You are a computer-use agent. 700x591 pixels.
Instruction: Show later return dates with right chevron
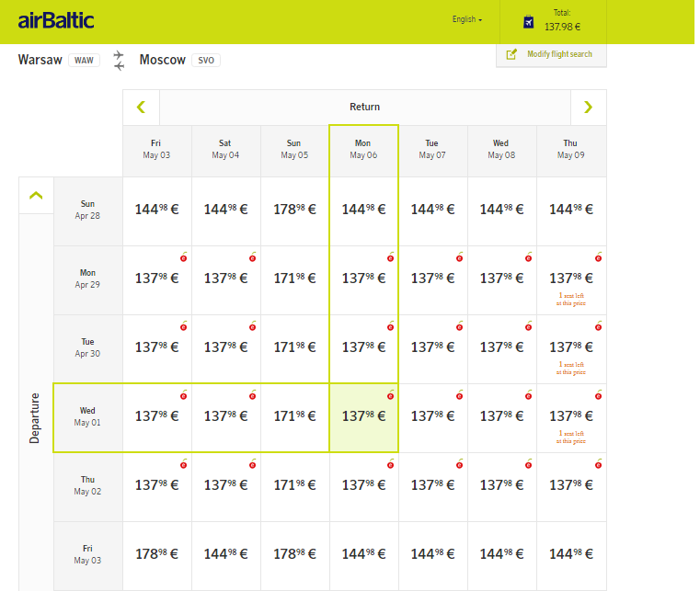coord(589,107)
